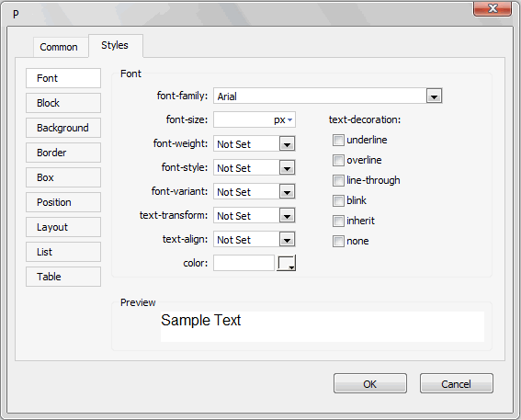Toggle the line-through checkbox
Image resolution: width=521 pixels, height=420 pixels.
coord(338,181)
